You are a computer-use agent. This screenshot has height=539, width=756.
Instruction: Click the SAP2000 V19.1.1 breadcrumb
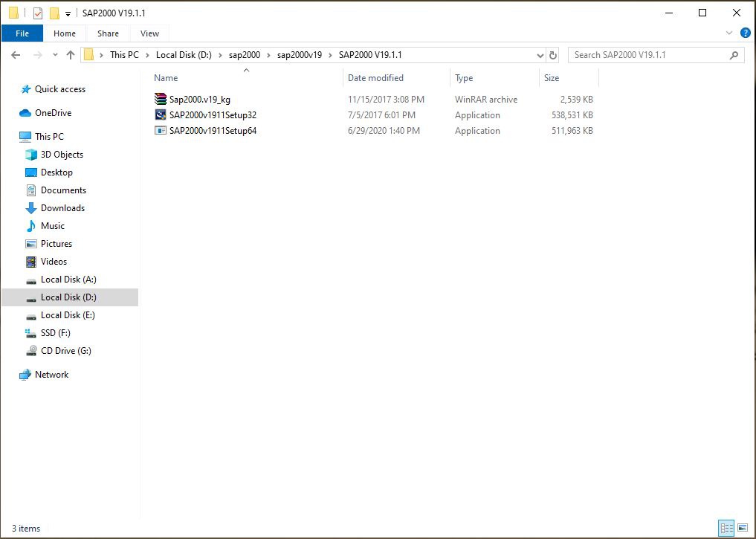tap(370, 55)
